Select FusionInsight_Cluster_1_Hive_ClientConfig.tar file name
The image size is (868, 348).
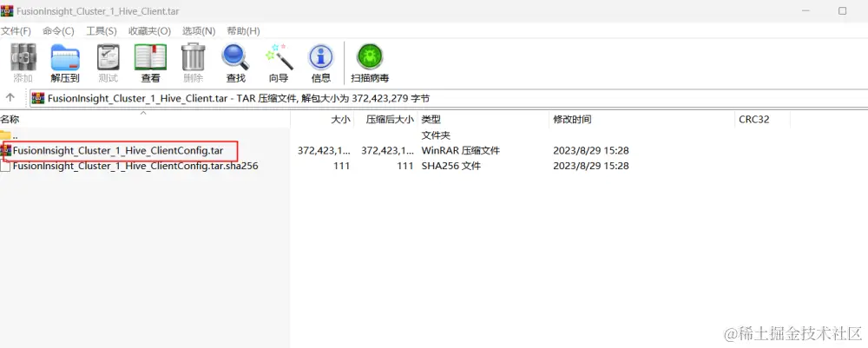pos(118,150)
